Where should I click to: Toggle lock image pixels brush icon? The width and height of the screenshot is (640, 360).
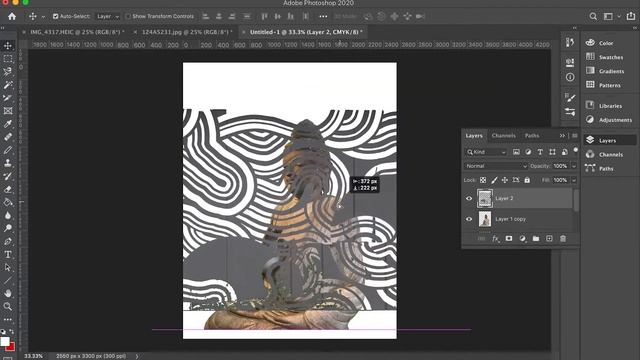(x=494, y=180)
